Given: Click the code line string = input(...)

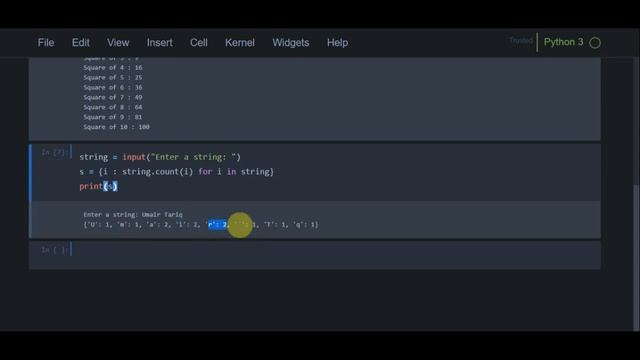Looking at the screenshot, I should [160, 157].
